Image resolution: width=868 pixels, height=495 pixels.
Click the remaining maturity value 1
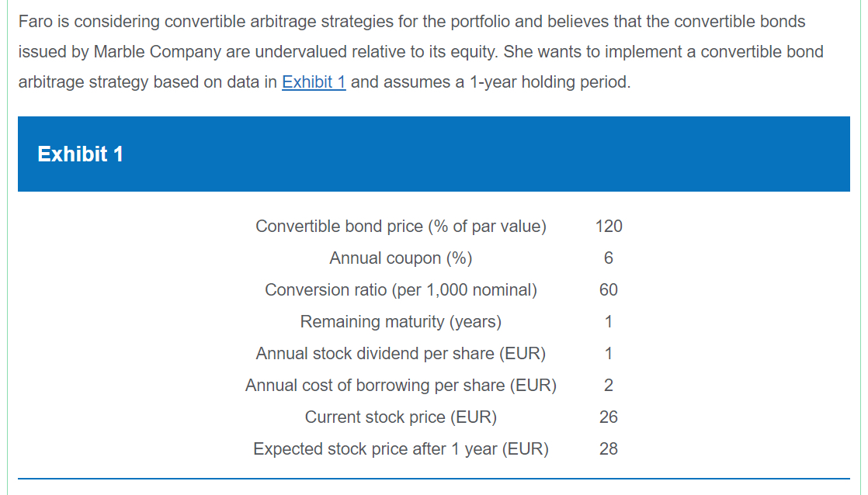point(609,322)
